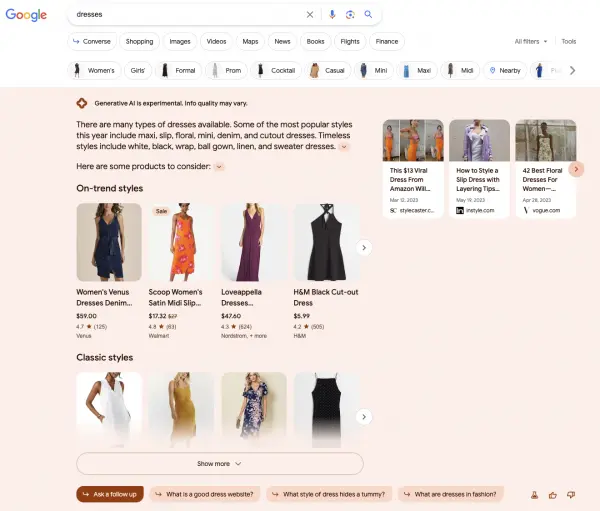
Task: Select the Nearby location filter chip
Action: pyautogui.click(x=505, y=70)
